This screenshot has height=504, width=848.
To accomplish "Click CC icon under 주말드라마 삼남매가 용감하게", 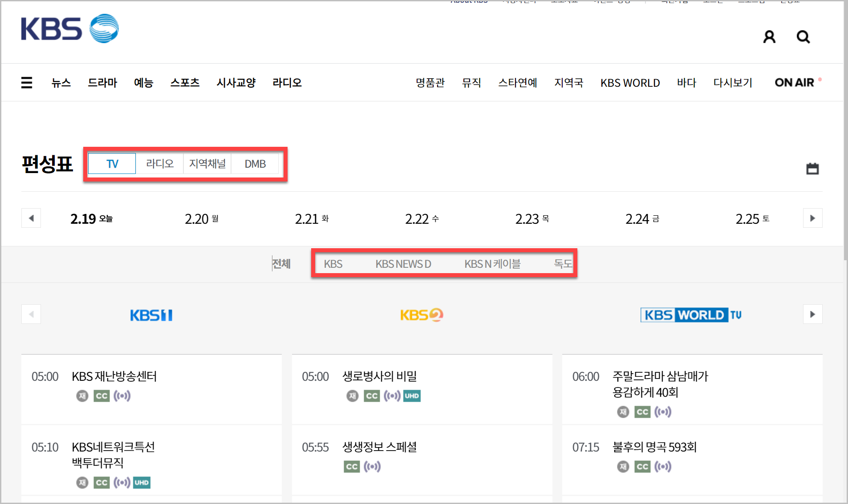I will (642, 412).
